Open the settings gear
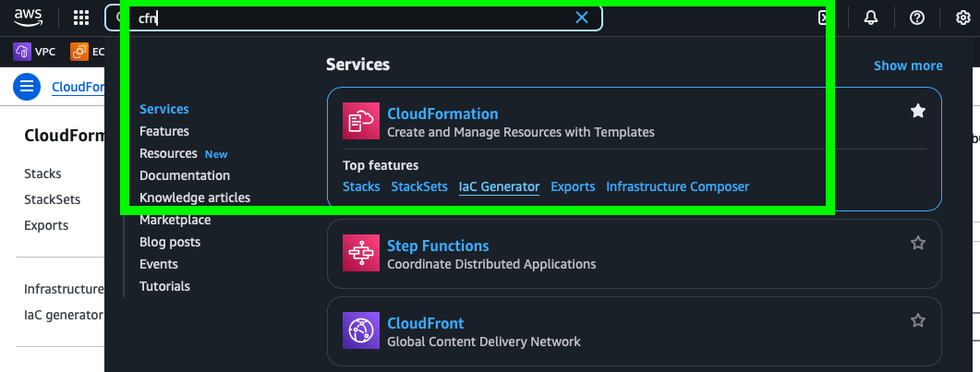The width and height of the screenshot is (980, 372). tap(963, 18)
